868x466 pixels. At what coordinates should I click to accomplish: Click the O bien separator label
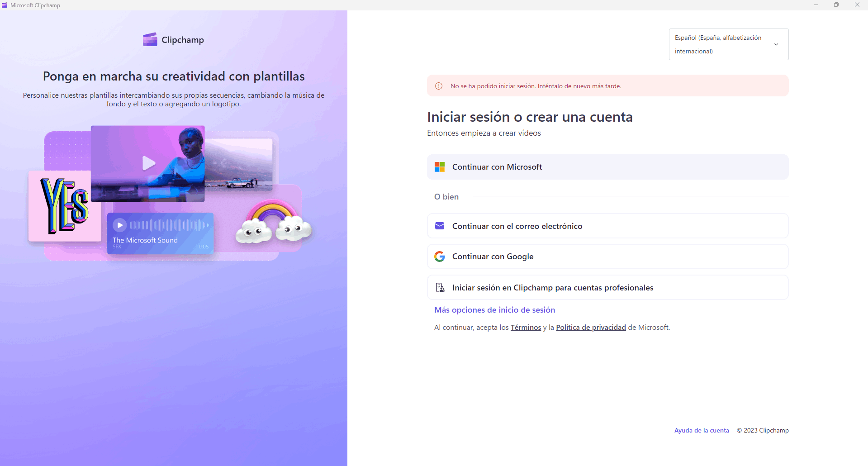pyautogui.click(x=446, y=197)
